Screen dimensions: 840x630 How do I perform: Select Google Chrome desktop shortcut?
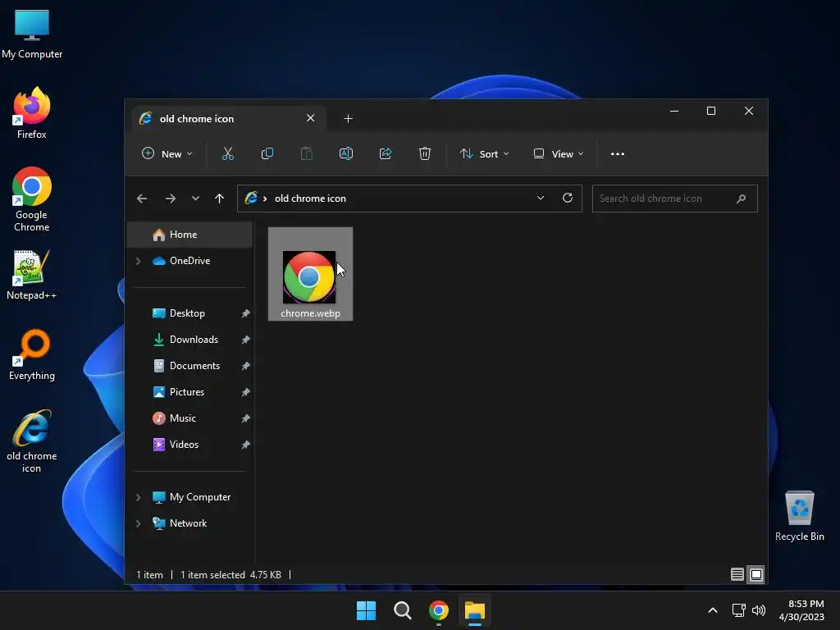point(32,199)
